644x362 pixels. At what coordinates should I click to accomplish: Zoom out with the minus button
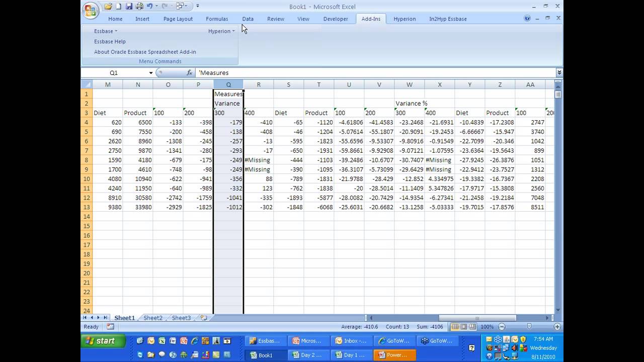[x=502, y=327]
